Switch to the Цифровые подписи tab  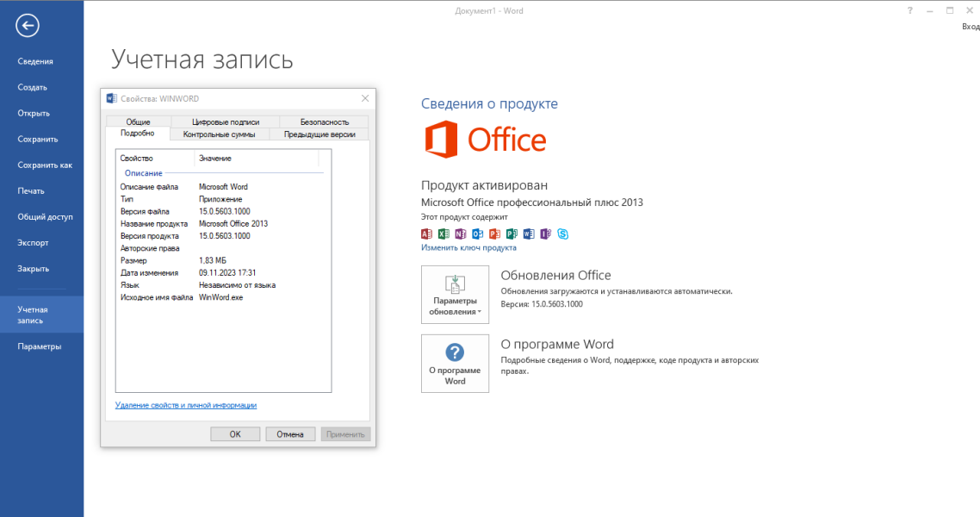coord(226,121)
